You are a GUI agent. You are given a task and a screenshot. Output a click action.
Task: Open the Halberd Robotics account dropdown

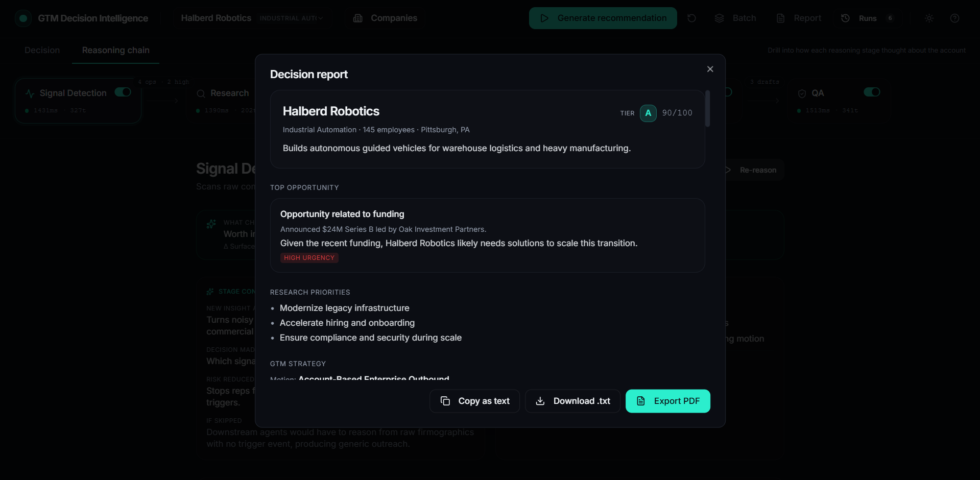click(252, 18)
